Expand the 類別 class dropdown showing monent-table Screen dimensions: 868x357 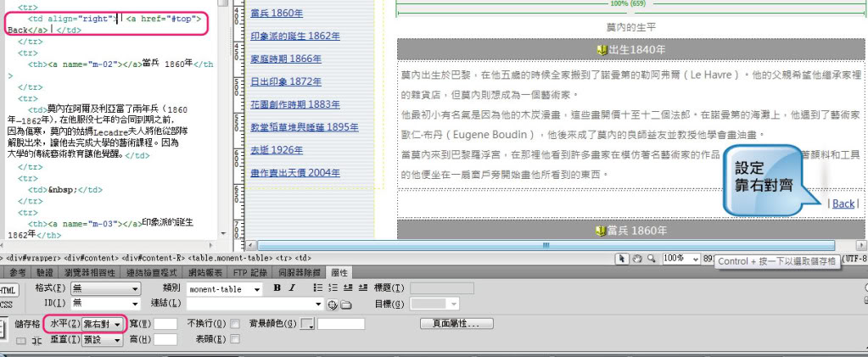(x=224, y=289)
